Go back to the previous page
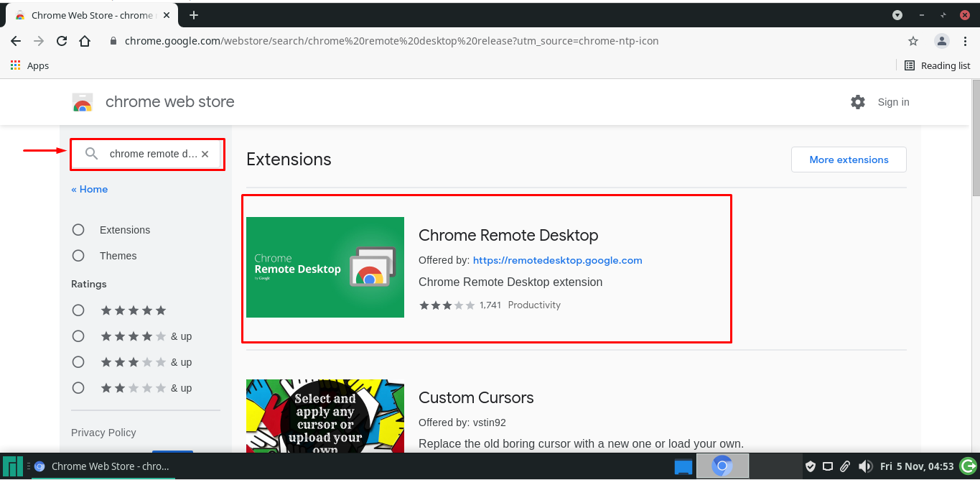The image size is (980, 480). click(x=16, y=41)
